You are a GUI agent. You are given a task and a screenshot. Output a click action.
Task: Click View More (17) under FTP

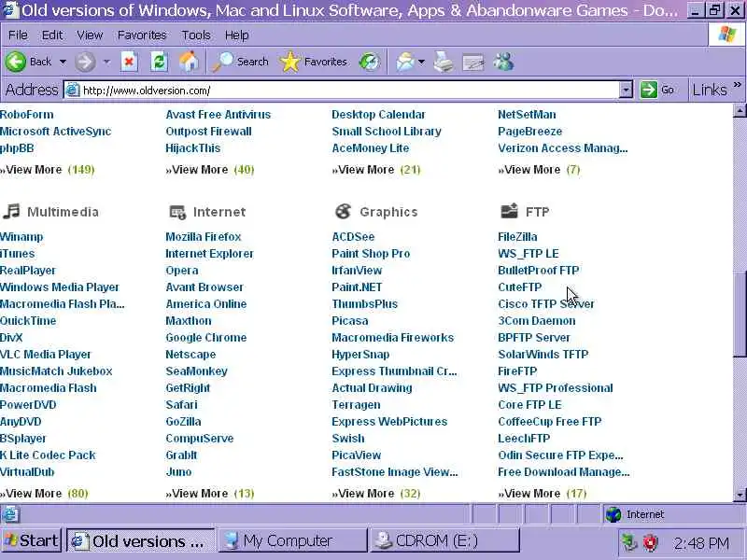pyautogui.click(x=543, y=494)
